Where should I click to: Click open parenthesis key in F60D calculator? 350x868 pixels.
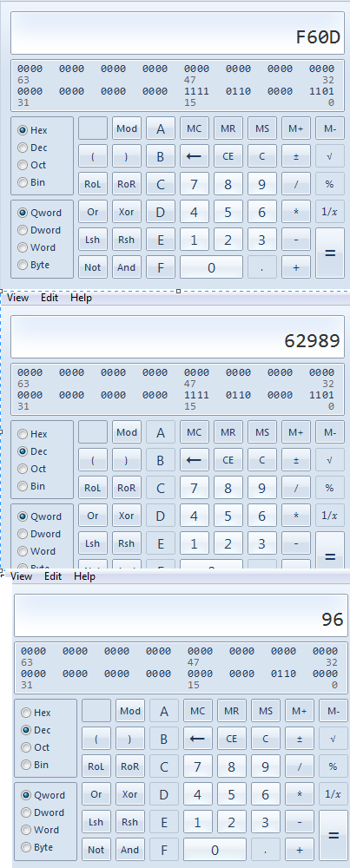click(93, 156)
